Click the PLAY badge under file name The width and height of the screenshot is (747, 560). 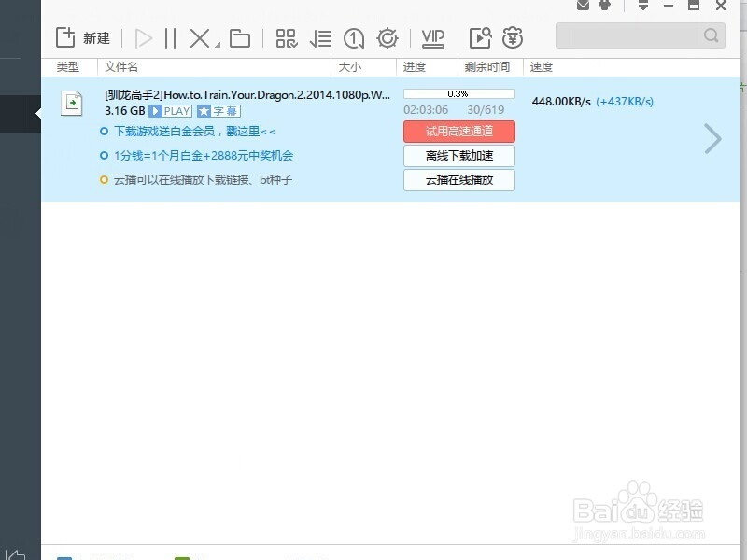pos(170,111)
